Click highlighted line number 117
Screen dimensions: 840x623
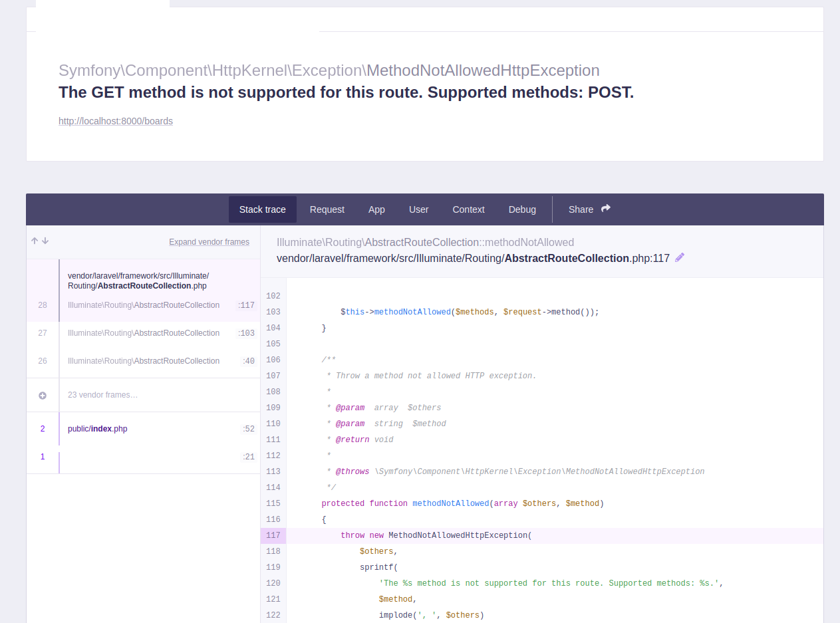[x=273, y=535]
